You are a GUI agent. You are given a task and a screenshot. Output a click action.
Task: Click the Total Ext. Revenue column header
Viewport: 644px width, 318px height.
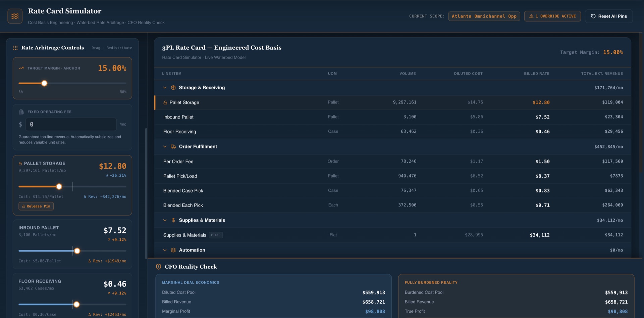(x=602, y=74)
